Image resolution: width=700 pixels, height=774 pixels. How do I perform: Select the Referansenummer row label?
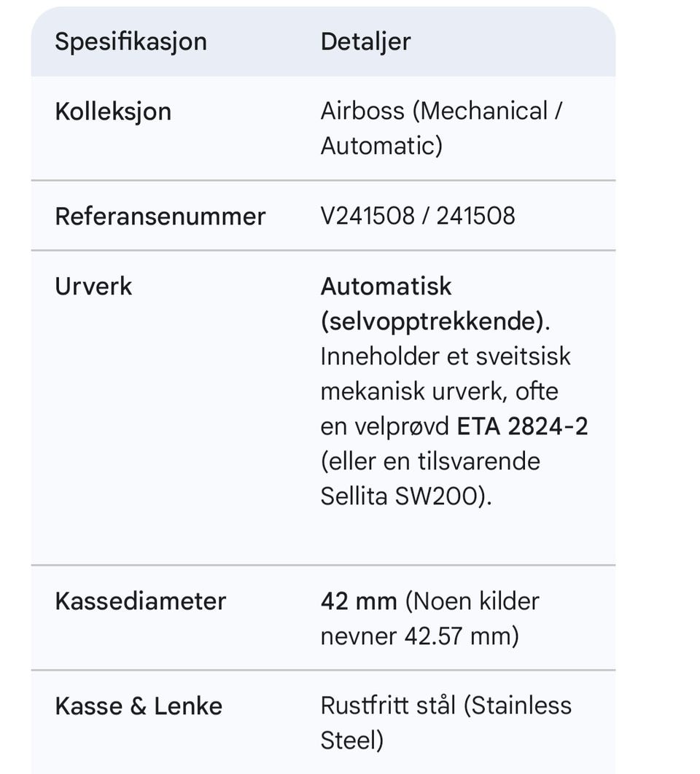tap(160, 216)
